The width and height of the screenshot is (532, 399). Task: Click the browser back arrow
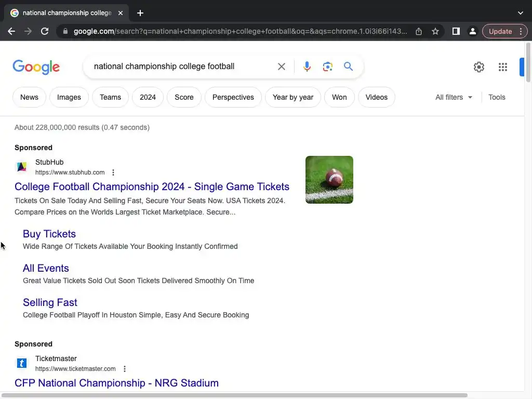[11, 31]
